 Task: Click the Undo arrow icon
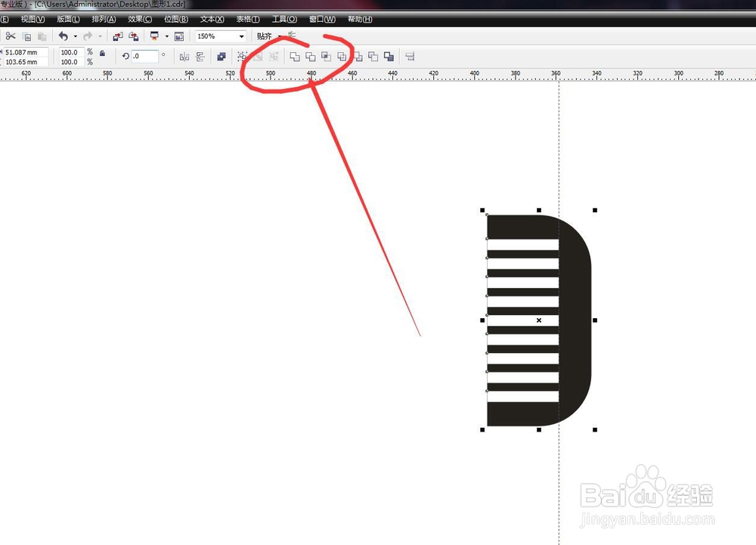pos(64,36)
